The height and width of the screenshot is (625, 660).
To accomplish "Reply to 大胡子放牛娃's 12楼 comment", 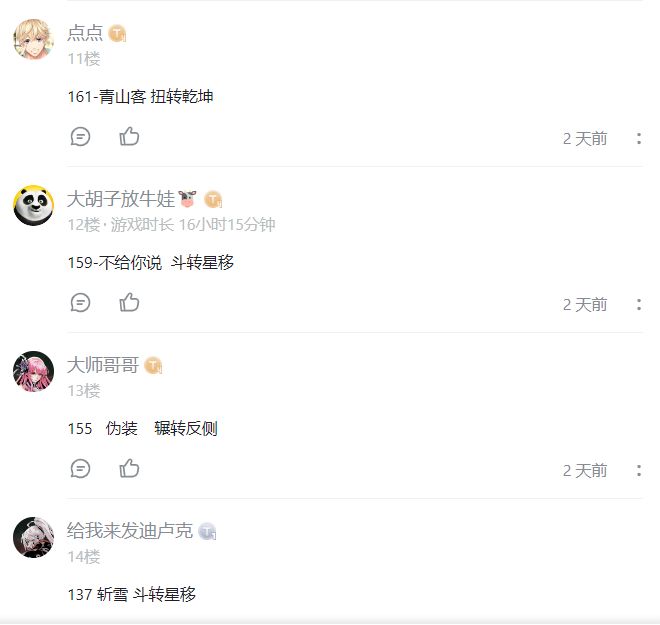I will 81,303.
